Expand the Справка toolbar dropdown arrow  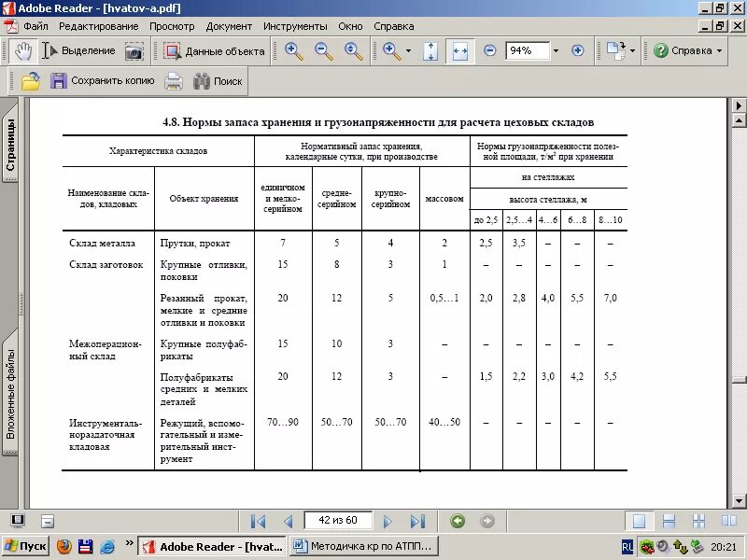719,50
